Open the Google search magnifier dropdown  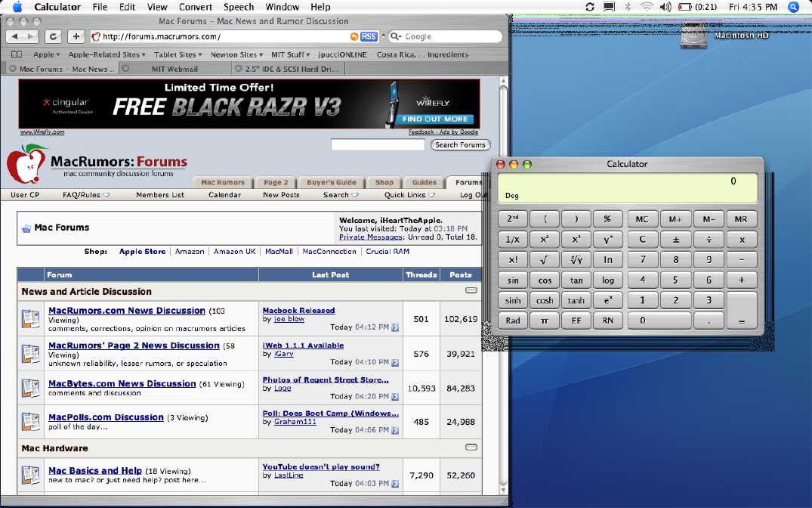coord(395,36)
